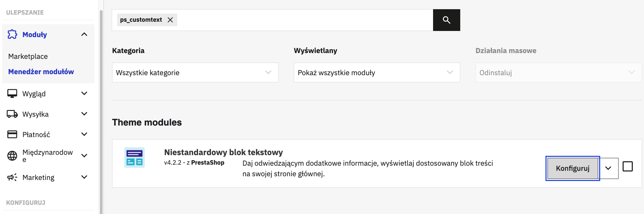Screen dimensions: 644x214
Task: Click the Niestandardowy blok tekstowy module icon
Action: (x=135, y=158)
